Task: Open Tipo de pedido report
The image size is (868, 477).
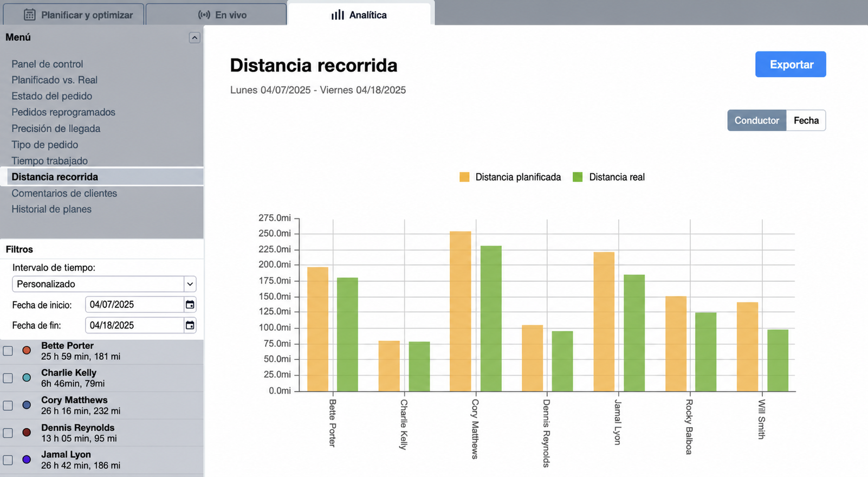Action: [45, 145]
